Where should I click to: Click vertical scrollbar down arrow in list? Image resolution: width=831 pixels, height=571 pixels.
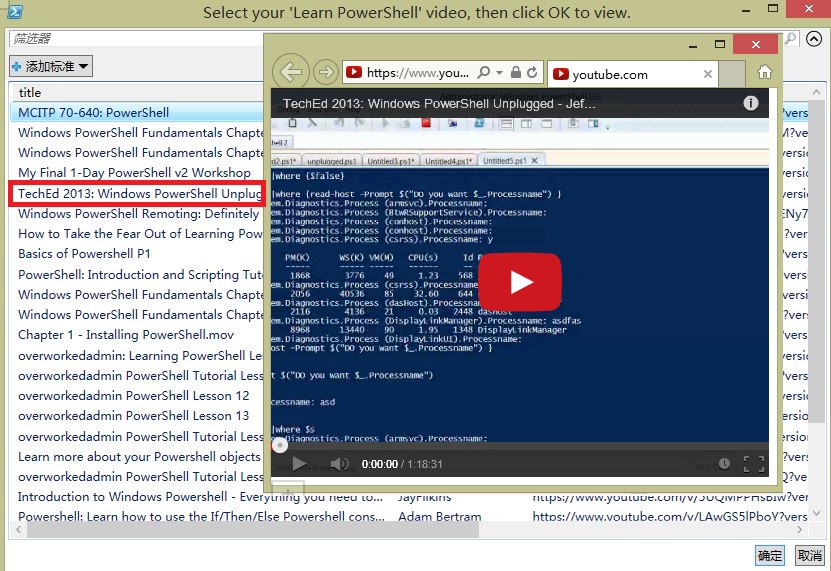817,513
